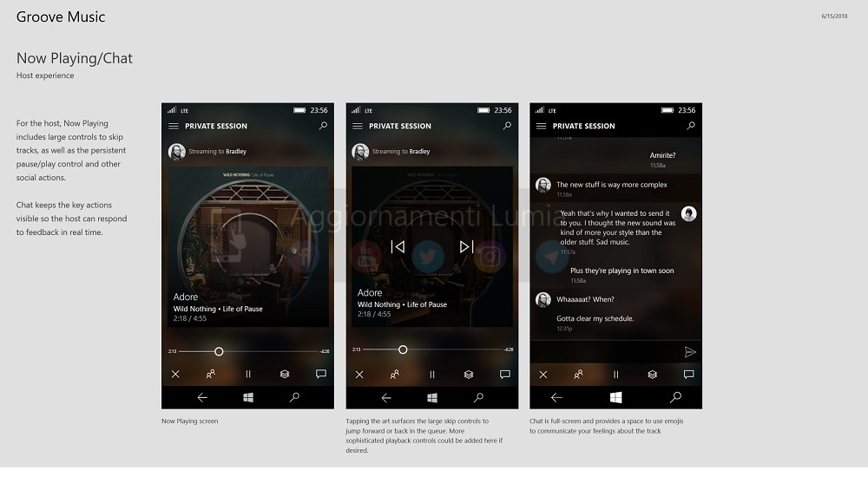Tap X icon on skip-controls phone
The height and width of the screenshot is (496, 868).
point(359,375)
